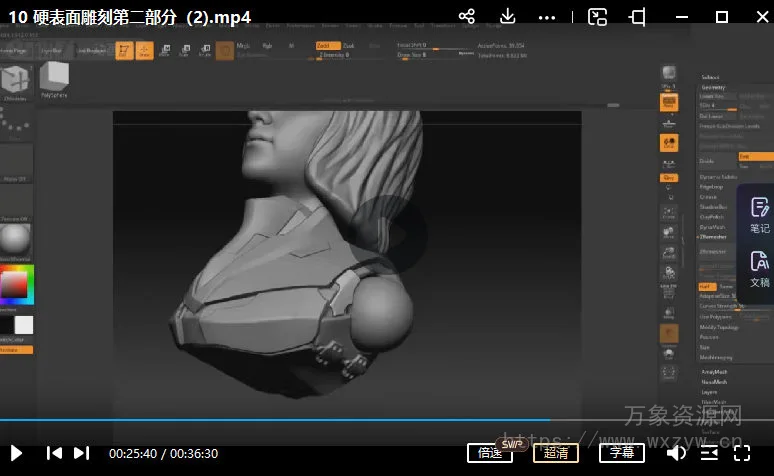Download the video with the download icon
This screenshot has width=774, height=476.
pos(507,16)
